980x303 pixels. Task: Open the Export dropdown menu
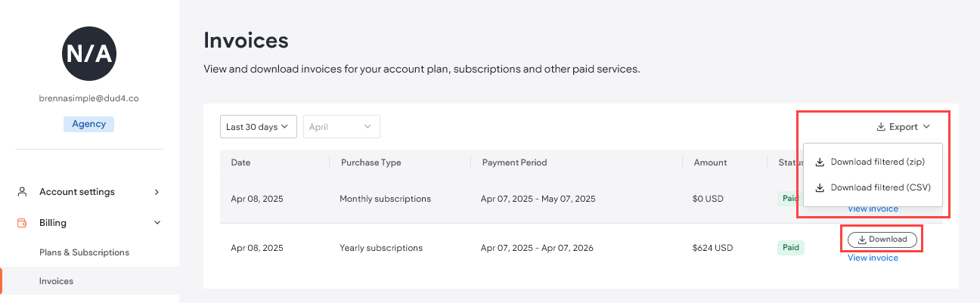(x=903, y=127)
